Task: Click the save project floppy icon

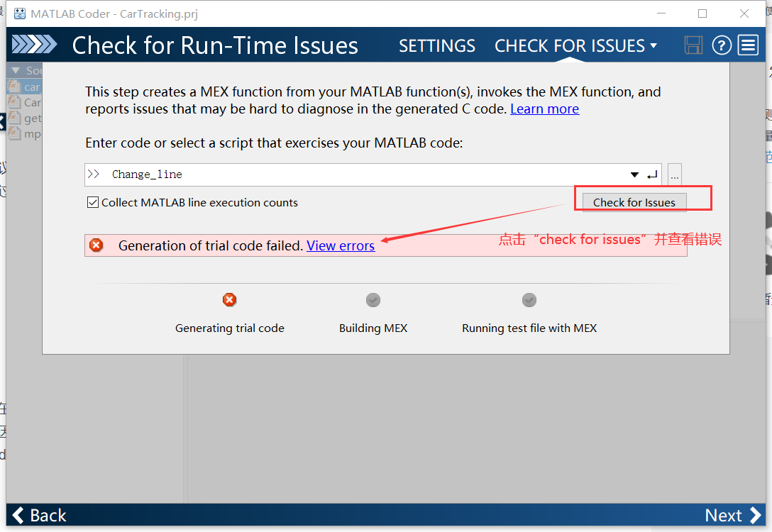Action: 693,45
